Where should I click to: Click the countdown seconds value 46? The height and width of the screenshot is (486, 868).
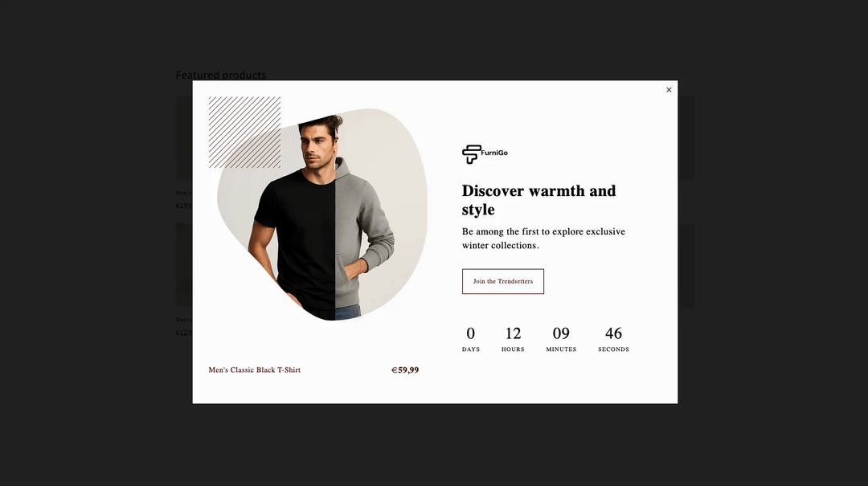pos(613,333)
